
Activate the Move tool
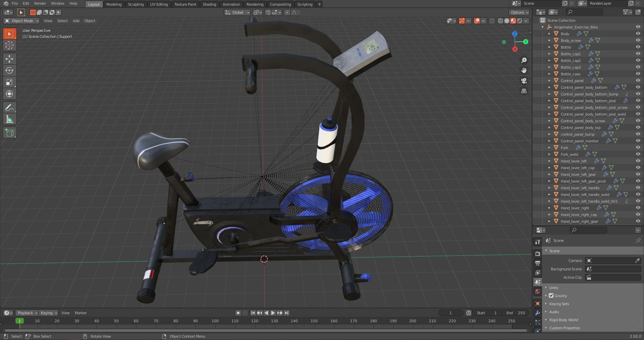coord(9,59)
